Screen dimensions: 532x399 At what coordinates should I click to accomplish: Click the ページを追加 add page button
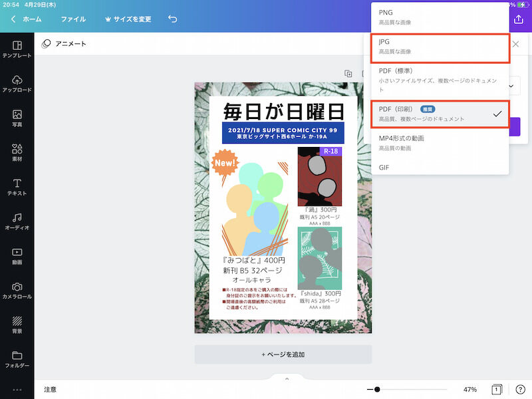[x=283, y=354]
